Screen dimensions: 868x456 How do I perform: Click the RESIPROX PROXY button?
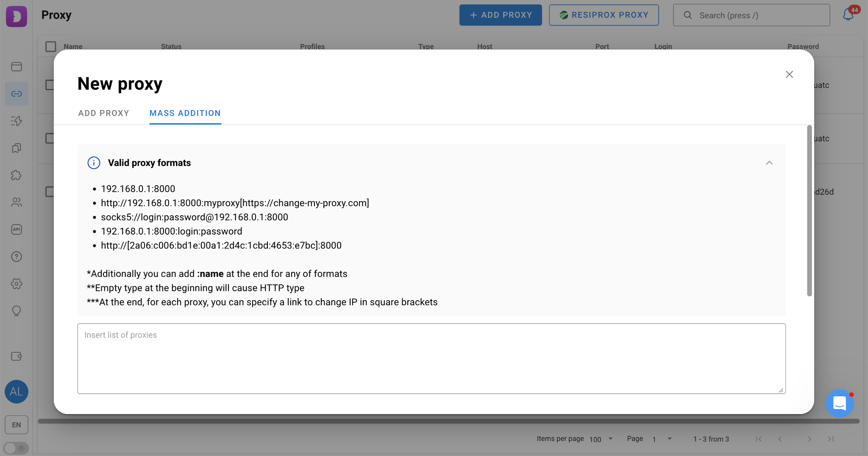point(604,15)
